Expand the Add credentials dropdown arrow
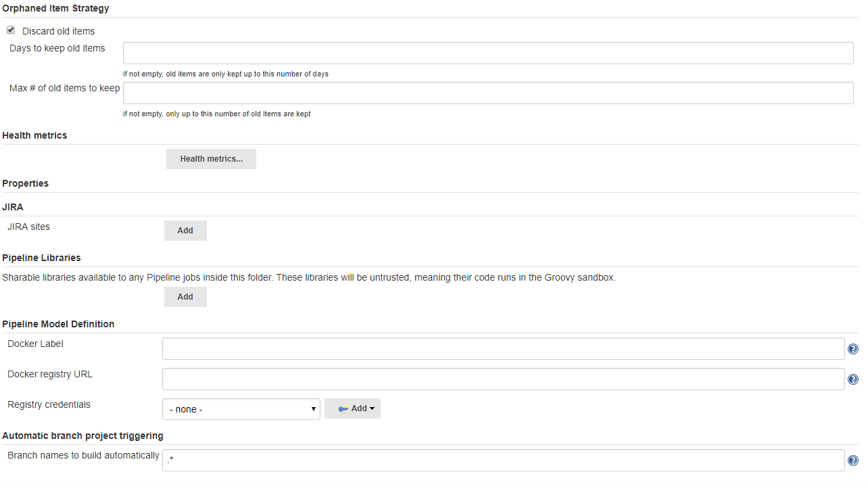Screen dimensions: 868x493 tap(371, 408)
